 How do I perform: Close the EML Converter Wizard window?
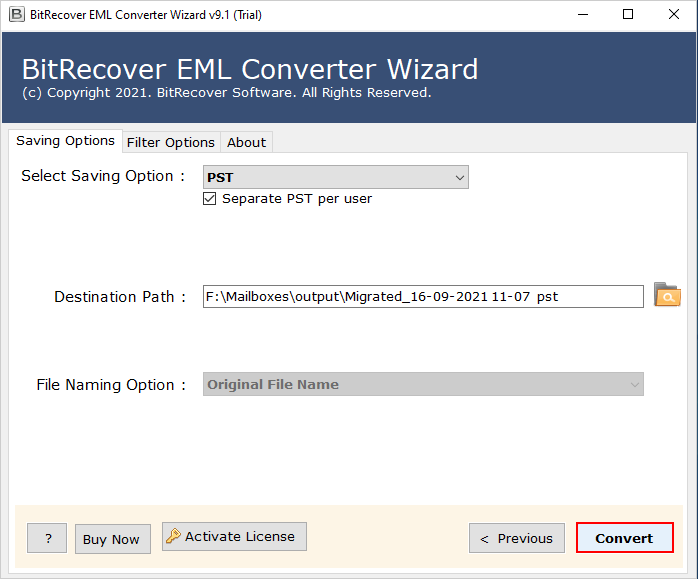tap(673, 15)
